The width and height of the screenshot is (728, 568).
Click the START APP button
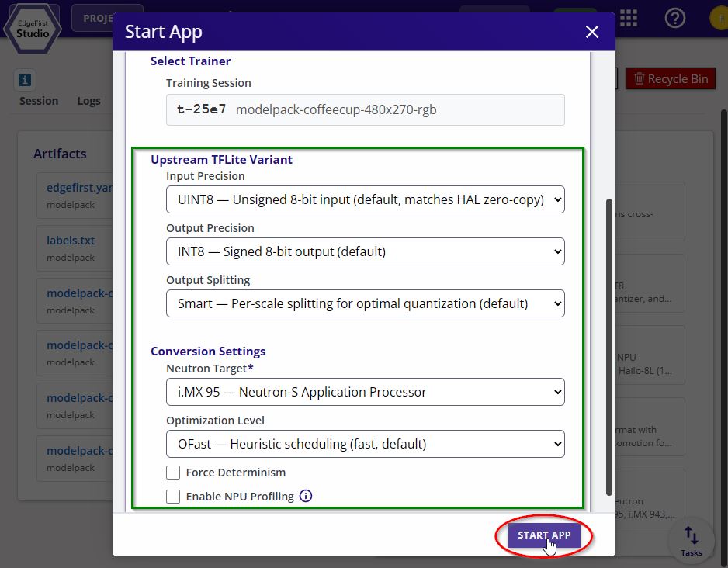coord(544,535)
